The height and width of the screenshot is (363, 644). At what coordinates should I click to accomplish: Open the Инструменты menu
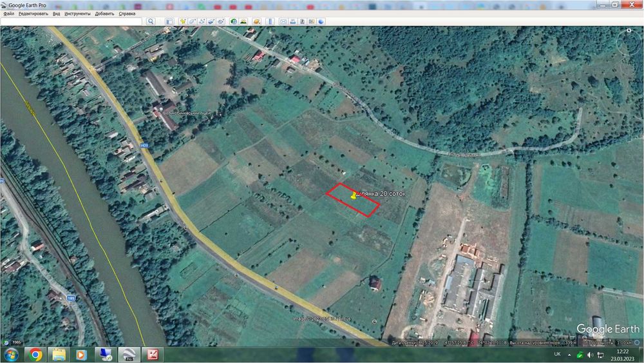[77, 14]
